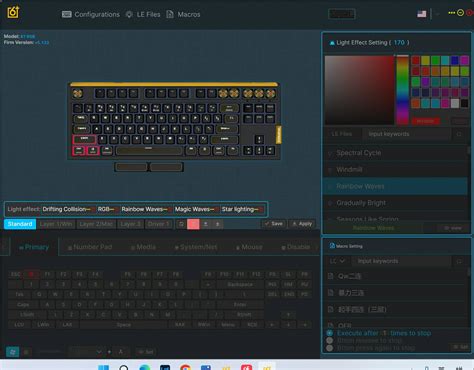Click the Backspace key on virtual keyboard
The width and height of the screenshot is (474, 370).
240,284
